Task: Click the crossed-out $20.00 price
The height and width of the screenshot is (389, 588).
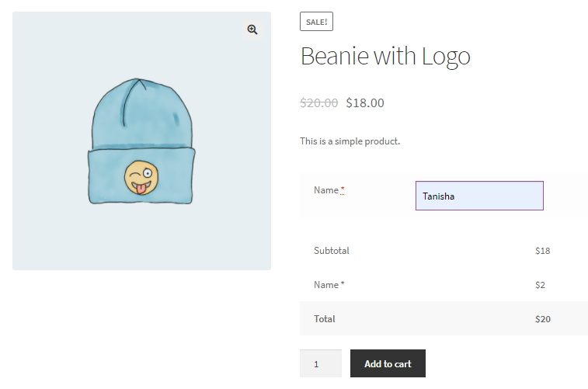Action: click(318, 102)
